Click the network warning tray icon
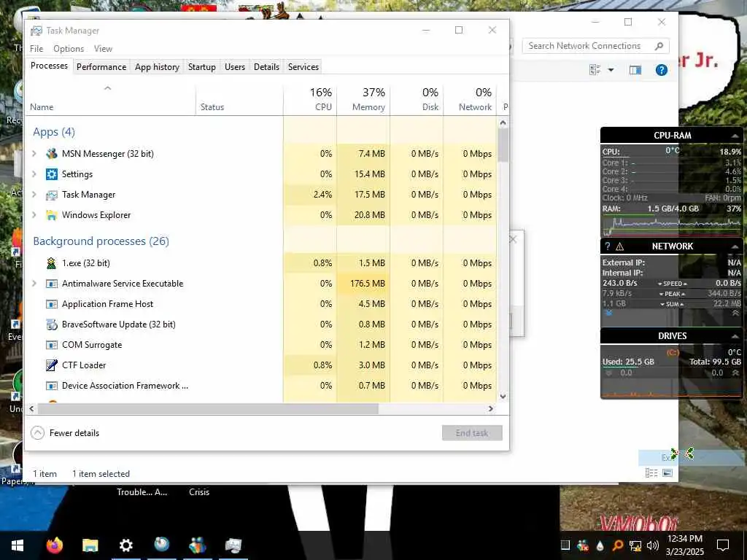 [635, 545]
